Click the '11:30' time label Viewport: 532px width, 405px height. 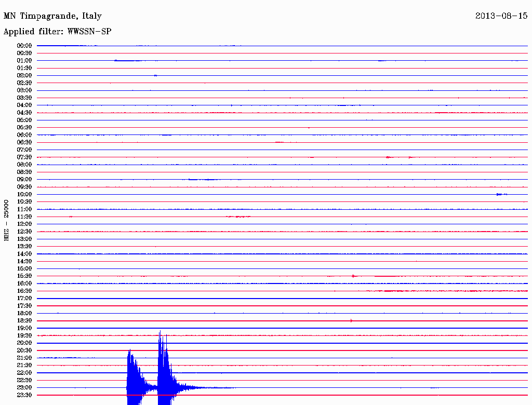tap(24, 217)
